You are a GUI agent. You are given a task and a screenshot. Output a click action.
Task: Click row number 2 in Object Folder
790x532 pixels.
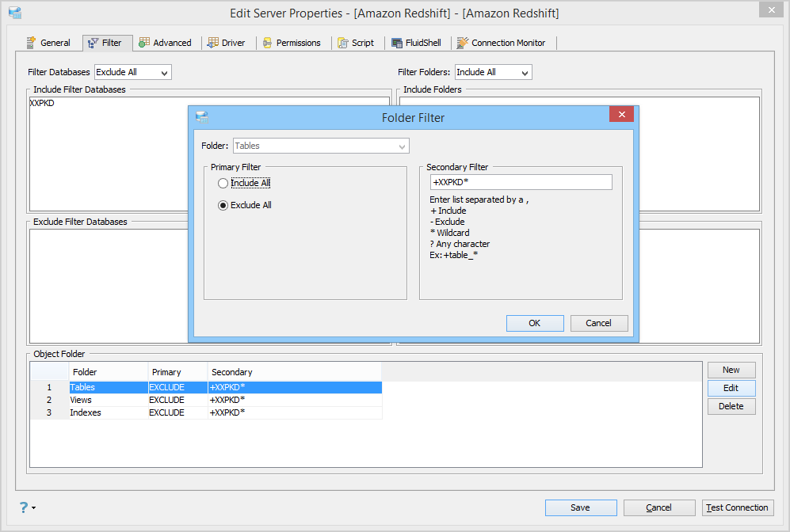(49, 400)
